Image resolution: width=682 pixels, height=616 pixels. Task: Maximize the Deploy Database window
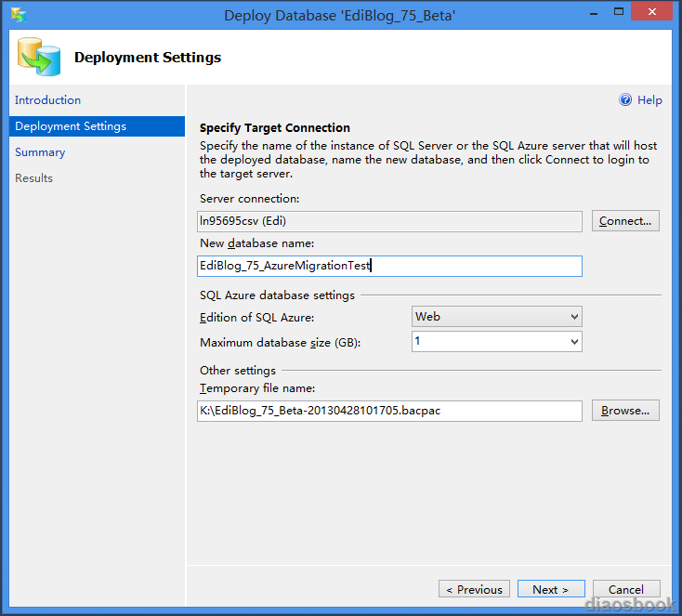click(x=619, y=12)
